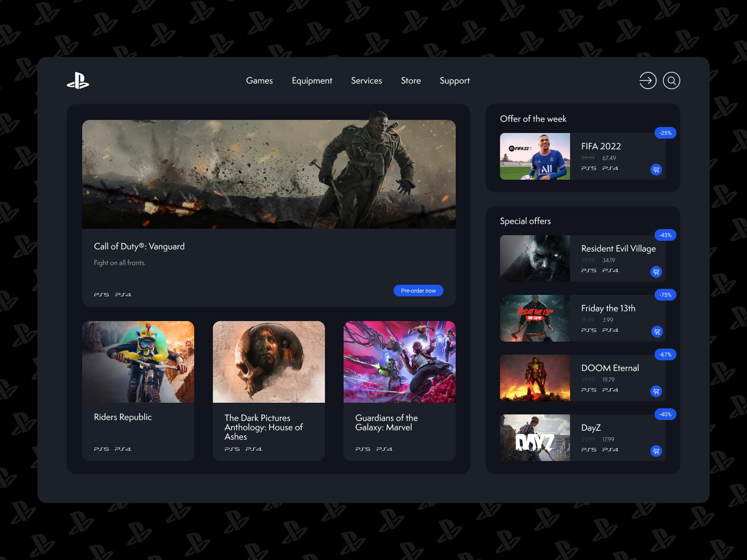Viewport: 747px width, 560px height.
Task: Open the Guardians of the Galaxy cover image
Action: click(400, 362)
